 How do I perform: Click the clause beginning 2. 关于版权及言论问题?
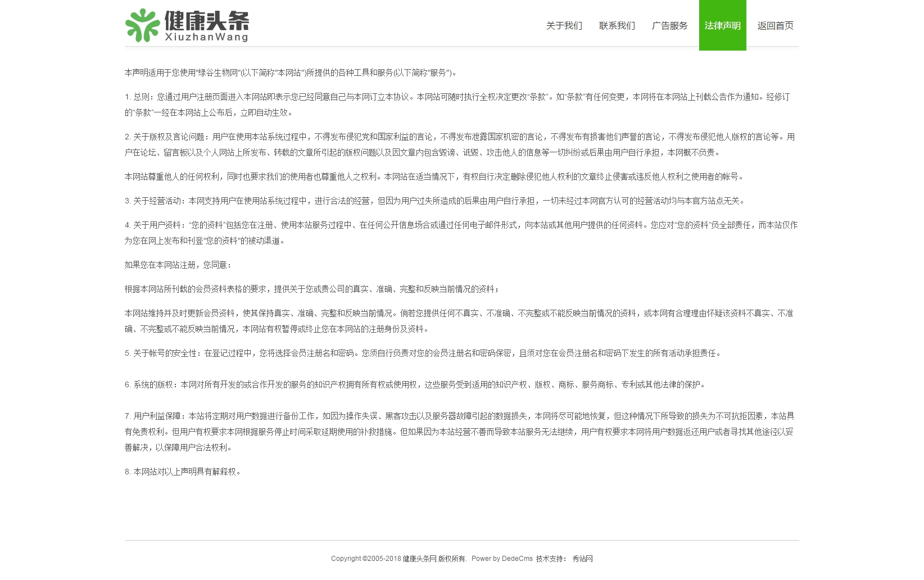pos(460,144)
